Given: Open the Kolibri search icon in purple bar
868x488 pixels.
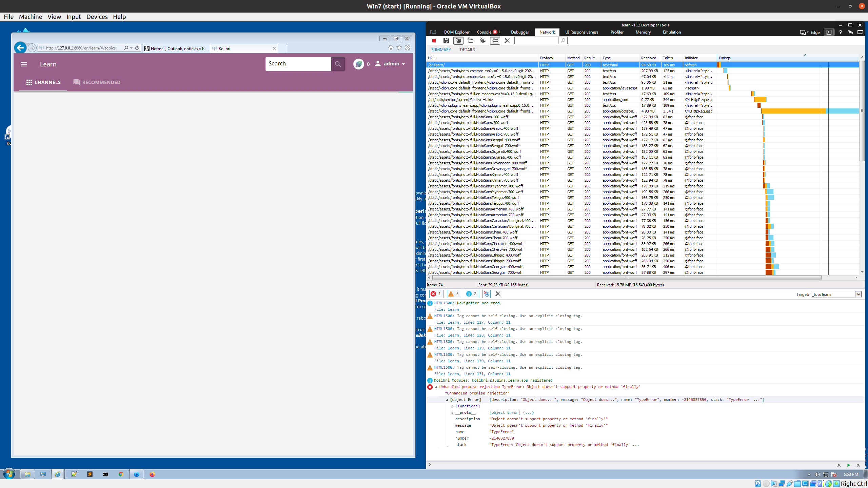Looking at the screenshot, I should pos(338,64).
